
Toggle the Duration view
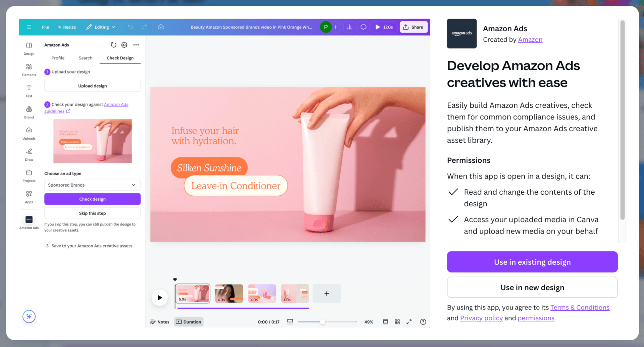[189, 322]
